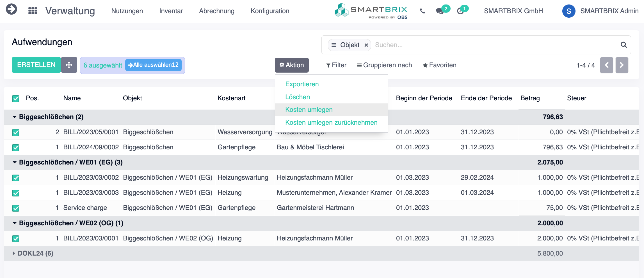
Task: Click the round arrow icon in top-left corner
Action: click(x=12, y=9)
